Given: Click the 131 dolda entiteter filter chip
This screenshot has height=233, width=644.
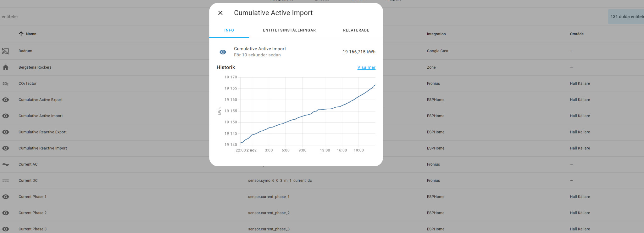Looking at the screenshot, I should pos(626,17).
